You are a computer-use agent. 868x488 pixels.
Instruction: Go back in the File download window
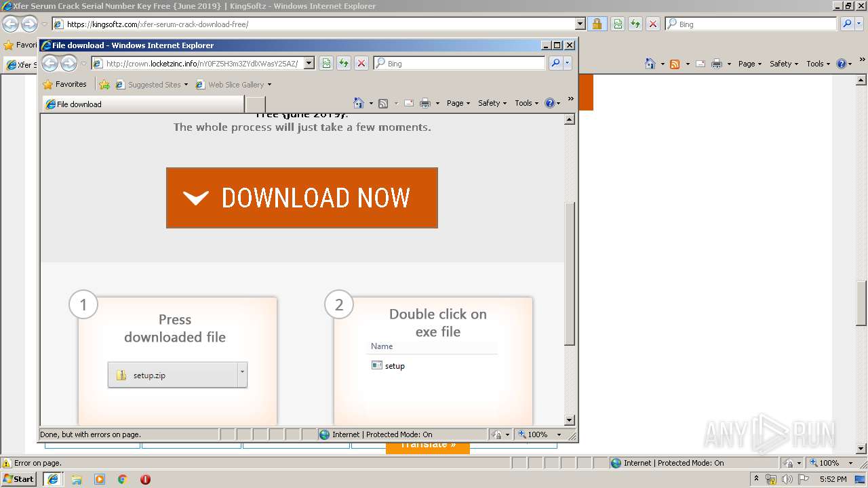pyautogui.click(x=50, y=63)
